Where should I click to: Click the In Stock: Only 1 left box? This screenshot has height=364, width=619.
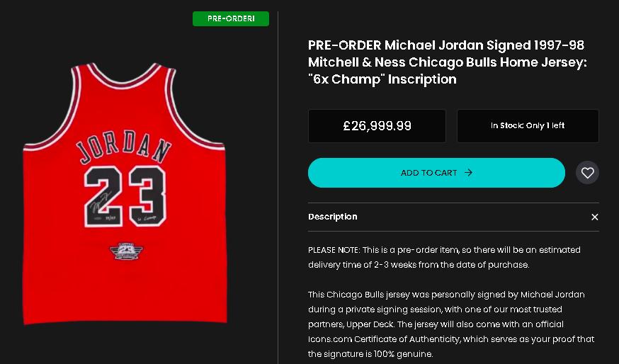528,126
